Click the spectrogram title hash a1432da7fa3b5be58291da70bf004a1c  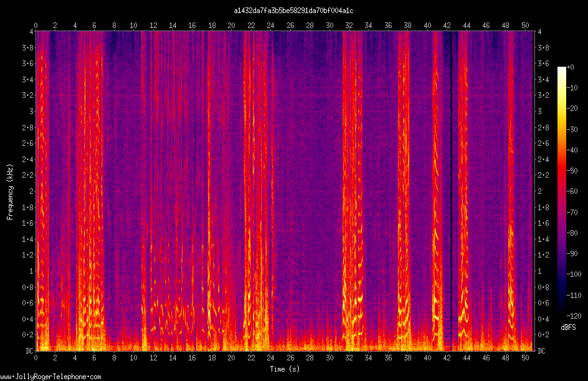click(x=293, y=11)
